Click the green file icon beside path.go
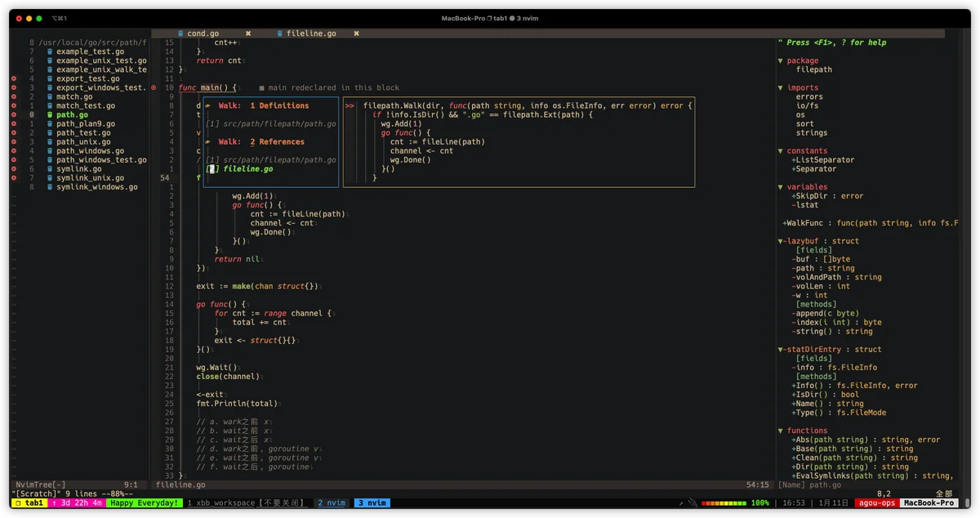This screenshot has height=518, width=980. click(50, 114)
